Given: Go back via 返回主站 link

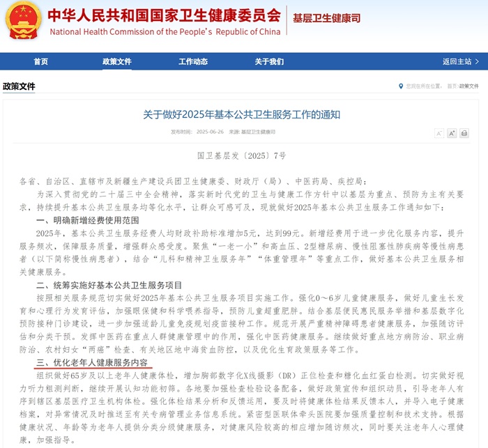Looking at the screenshot, I should tap(457, 61).
